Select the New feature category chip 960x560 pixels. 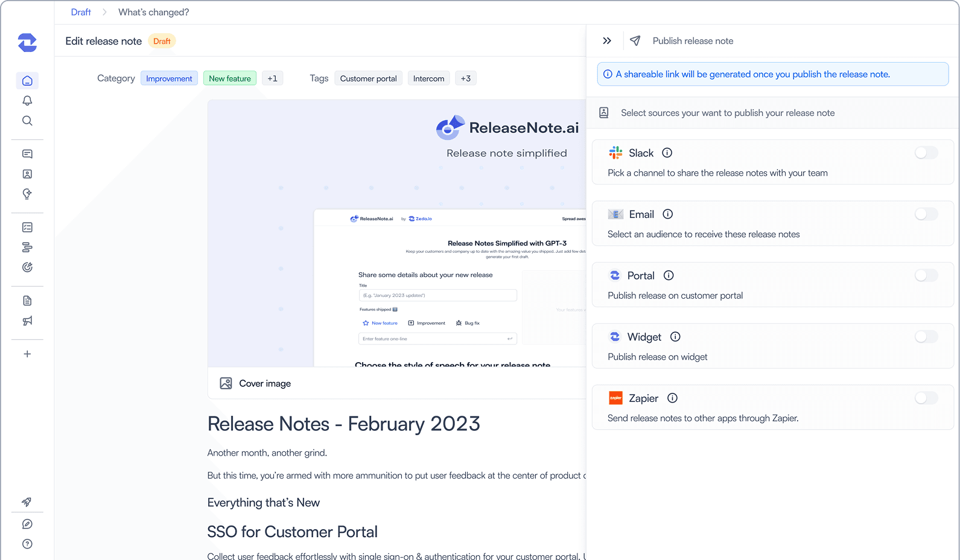pos(230,78)
